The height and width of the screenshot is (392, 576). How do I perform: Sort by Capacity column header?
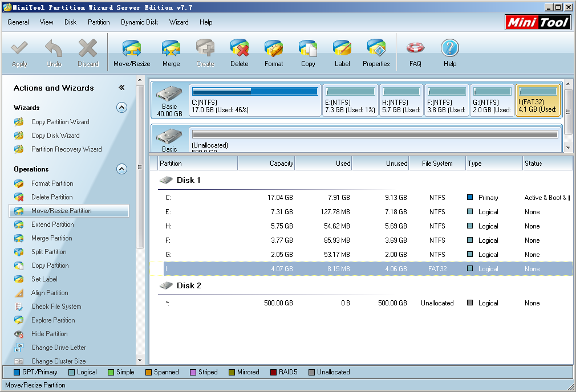[x=266, y=164]
